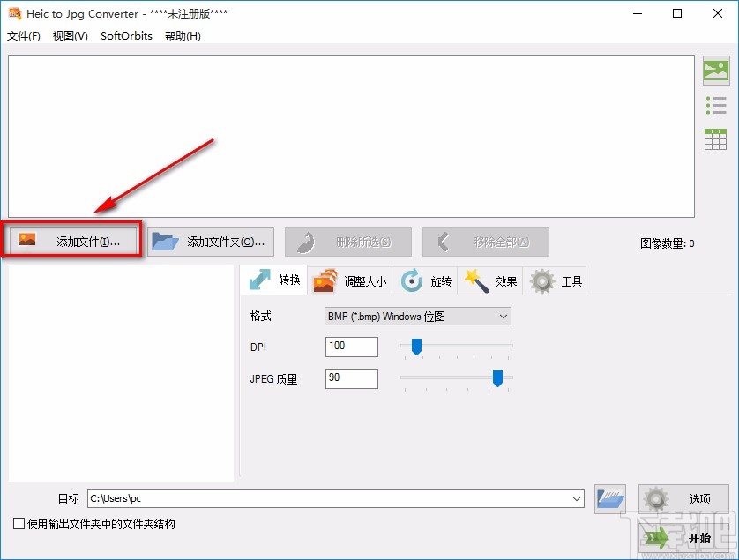Screen dimensions: 739x560
Task: Open the 格式 output format dropdown
Action: [x=504, y=316]
